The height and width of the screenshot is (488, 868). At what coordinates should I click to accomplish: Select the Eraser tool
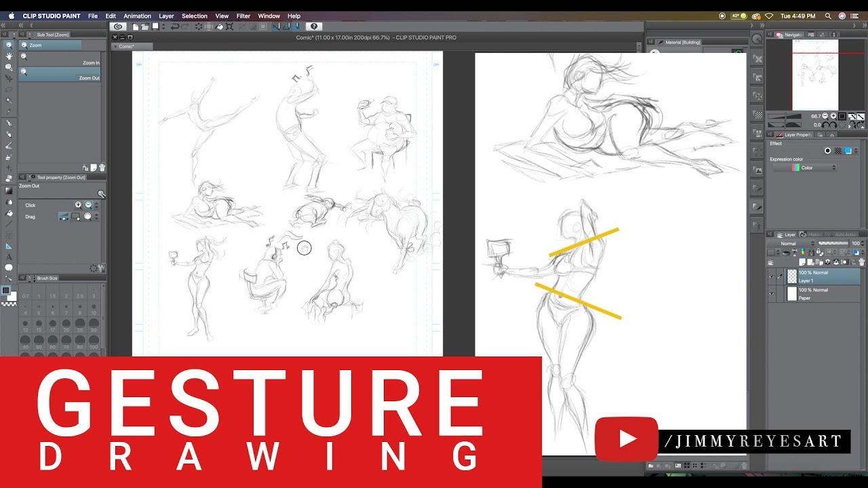click(9, 178)
